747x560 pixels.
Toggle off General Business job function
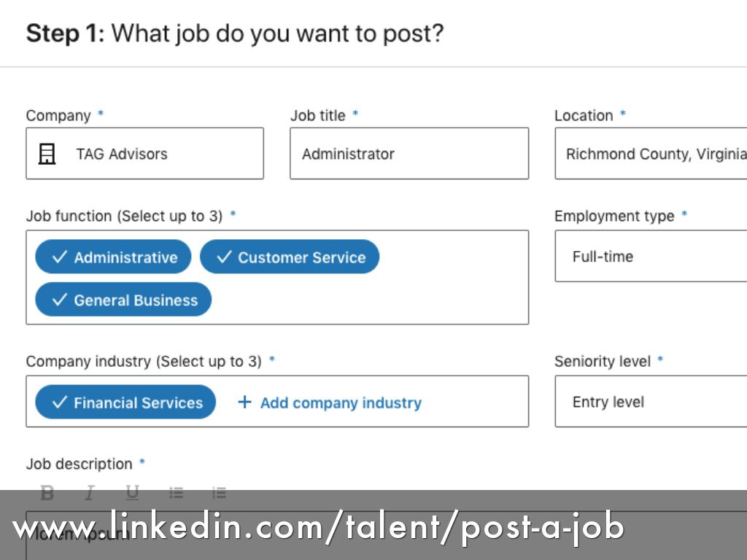tap(123, 300)
